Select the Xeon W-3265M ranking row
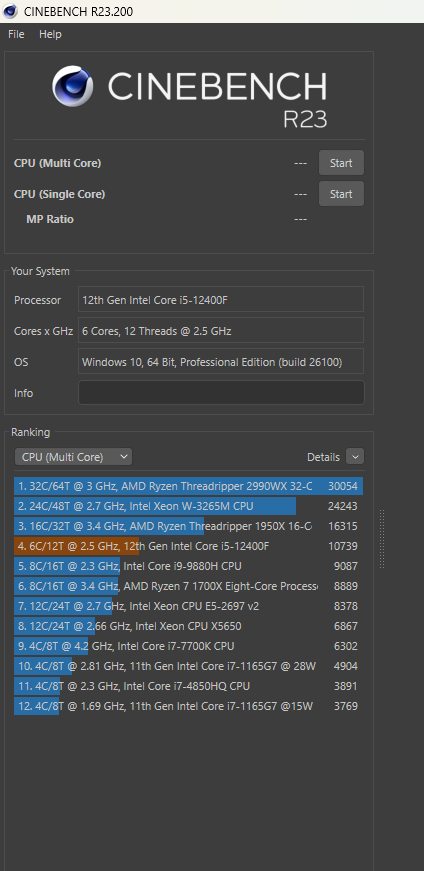Screen dimensions: 424x871 pyautogui.click(x=188, y=506)
